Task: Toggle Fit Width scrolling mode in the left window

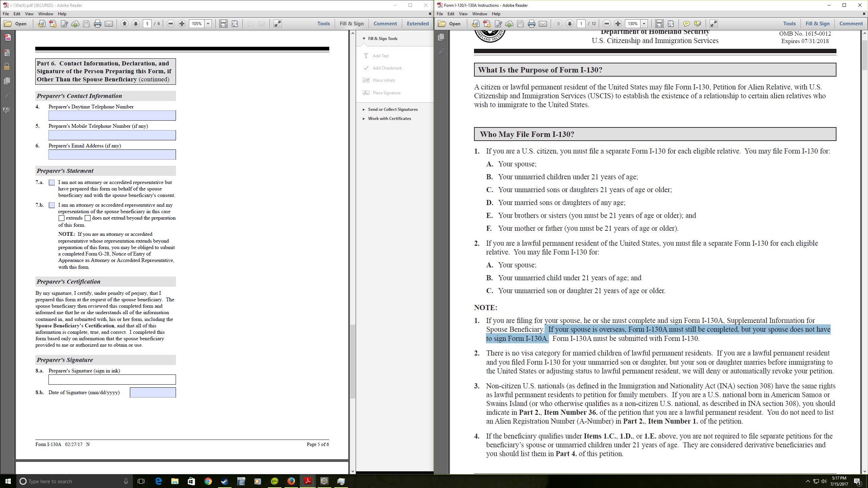Action: [223, 24]
